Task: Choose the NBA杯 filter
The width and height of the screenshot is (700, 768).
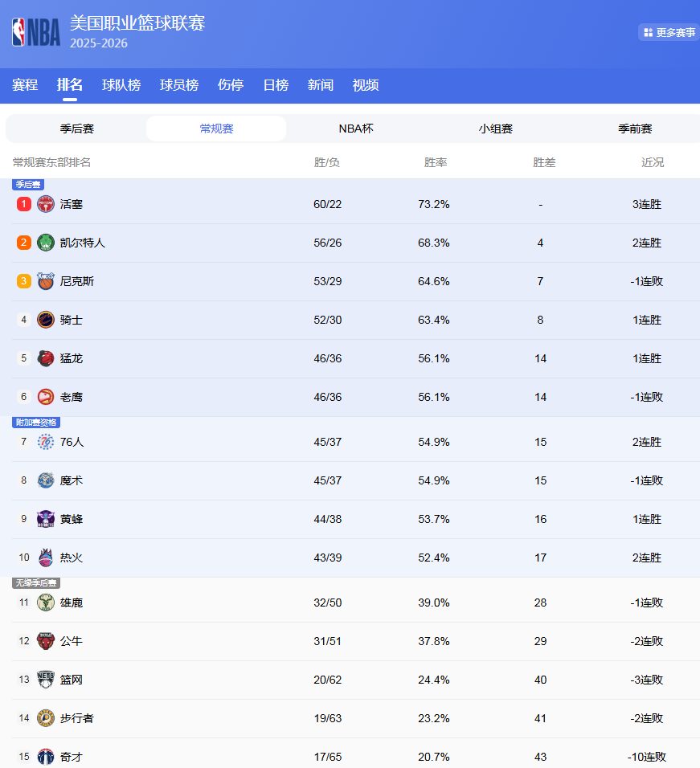Action: (356, 129)
